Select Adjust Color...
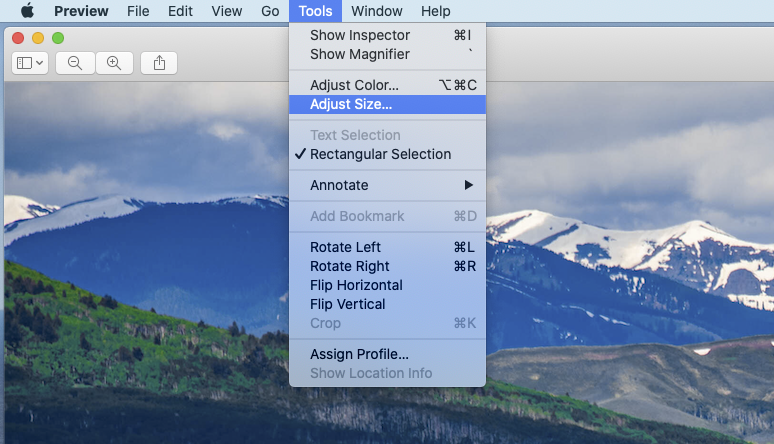The width and height of the screenshot is (774, 444). coord(387,85)
